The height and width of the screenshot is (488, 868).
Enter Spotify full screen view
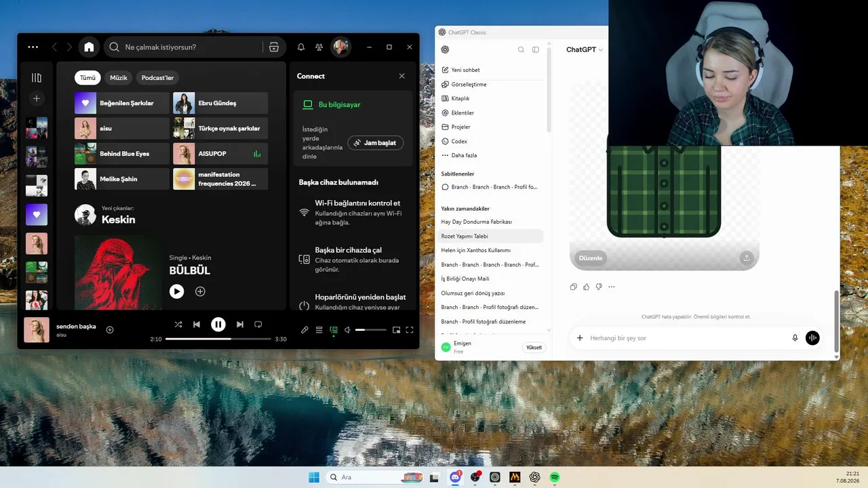(x=410, y=330)
